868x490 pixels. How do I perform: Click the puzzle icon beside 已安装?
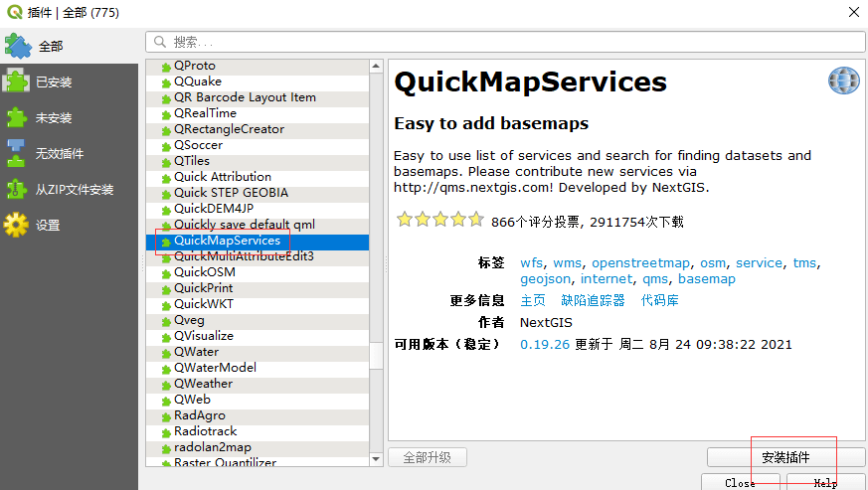[16, 82]
